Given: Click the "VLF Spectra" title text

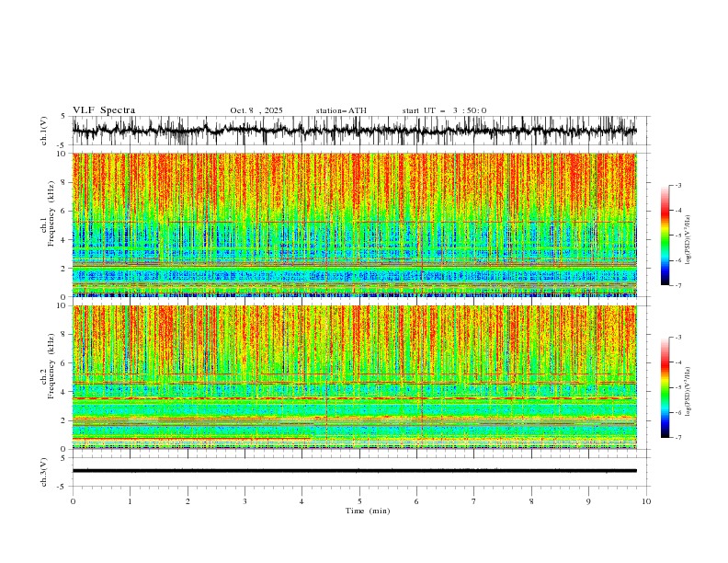Looking at the screenshot, I should [104, 110].
